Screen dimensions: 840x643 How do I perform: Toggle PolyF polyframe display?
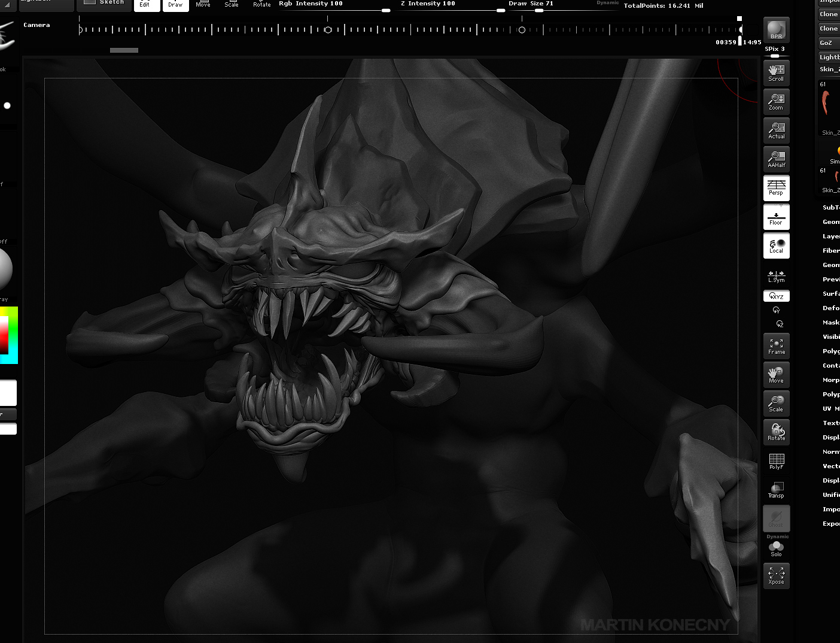[776, 461]
